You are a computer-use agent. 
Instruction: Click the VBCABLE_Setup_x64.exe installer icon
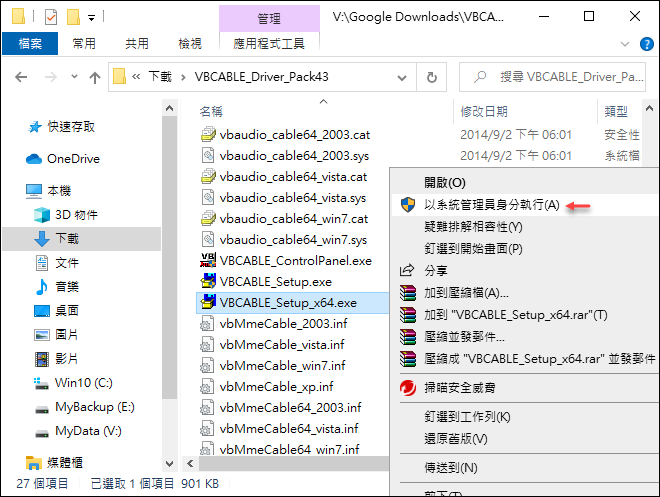coord(208,302)
